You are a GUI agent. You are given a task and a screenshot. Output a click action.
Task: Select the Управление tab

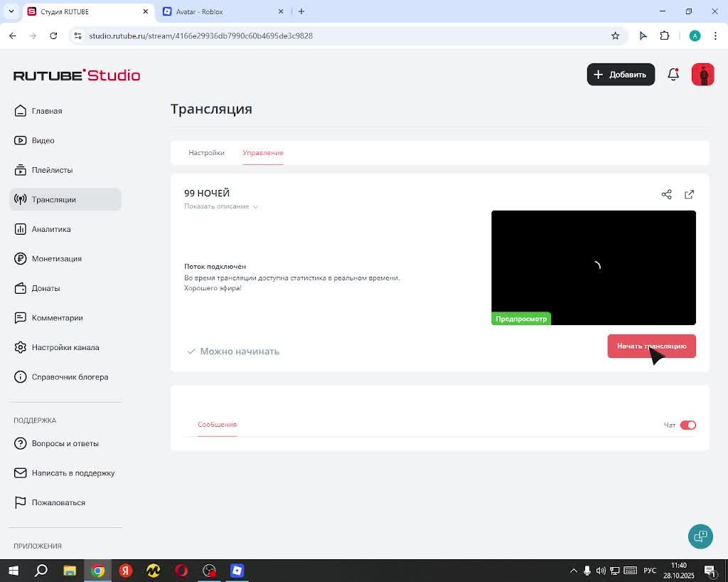(x=263, y=153)
